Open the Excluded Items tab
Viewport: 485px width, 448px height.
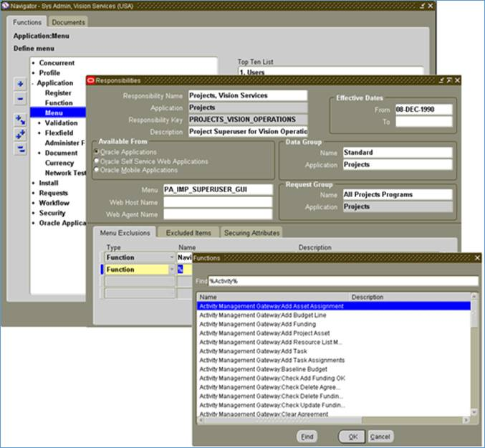(x=188, y=233)
